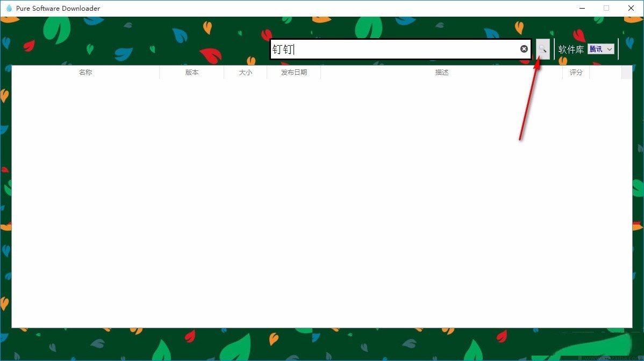Click the Pure Software Downloader title text
Image resolution: width=644 pixels, height=361 pixels.
click(58, 8)
